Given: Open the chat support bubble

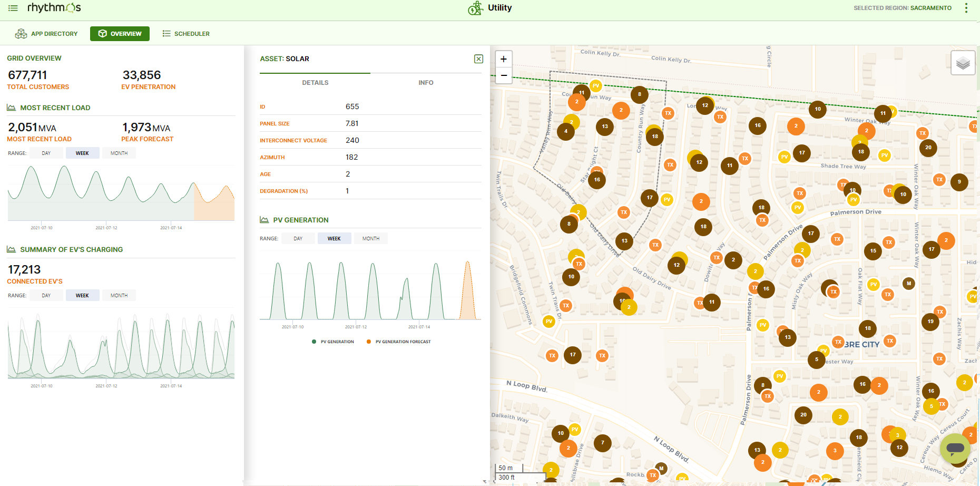Looking at the screenshot, I should pos(955,449).
